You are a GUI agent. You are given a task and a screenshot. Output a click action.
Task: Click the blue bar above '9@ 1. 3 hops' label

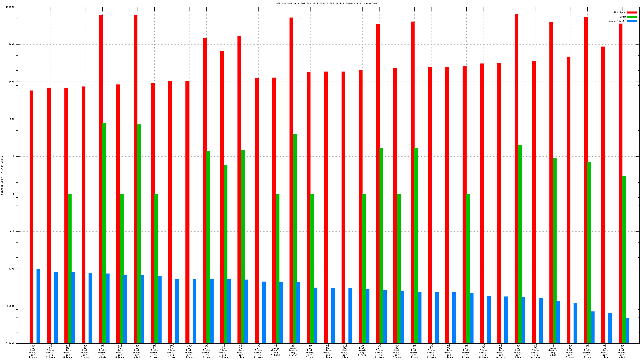[90, 308]
